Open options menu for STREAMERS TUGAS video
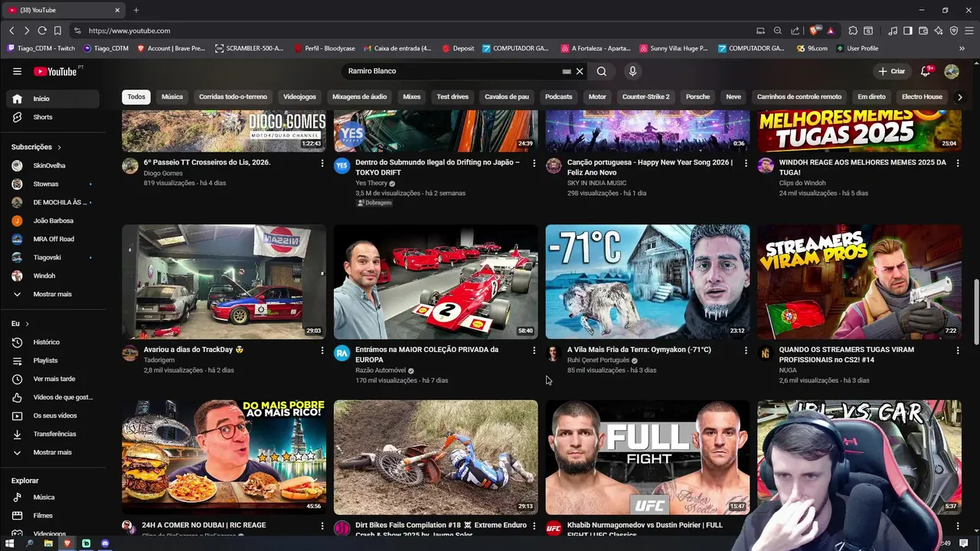 [958, 350]
